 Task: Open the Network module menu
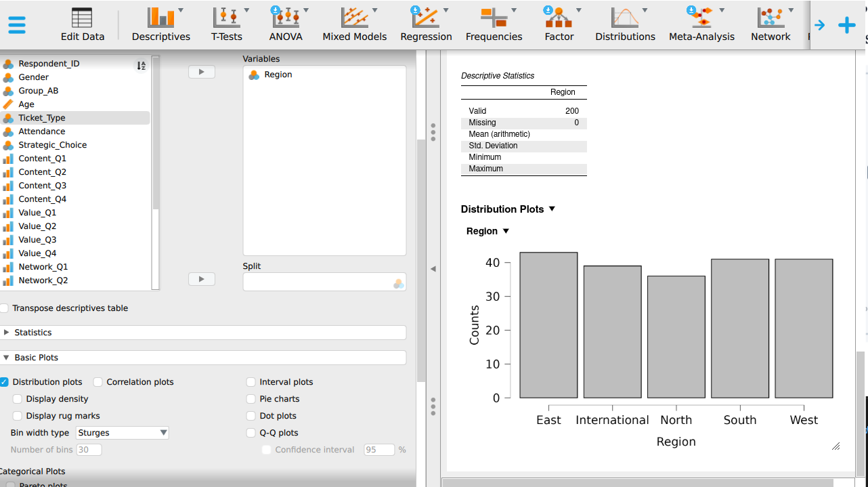pyautogui.click(x=771, y=25)
